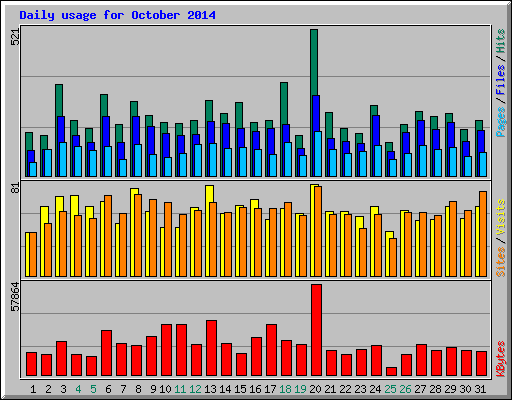Select day 27 on the x-axis
The image size is (512, 400).
click(420, 389)
